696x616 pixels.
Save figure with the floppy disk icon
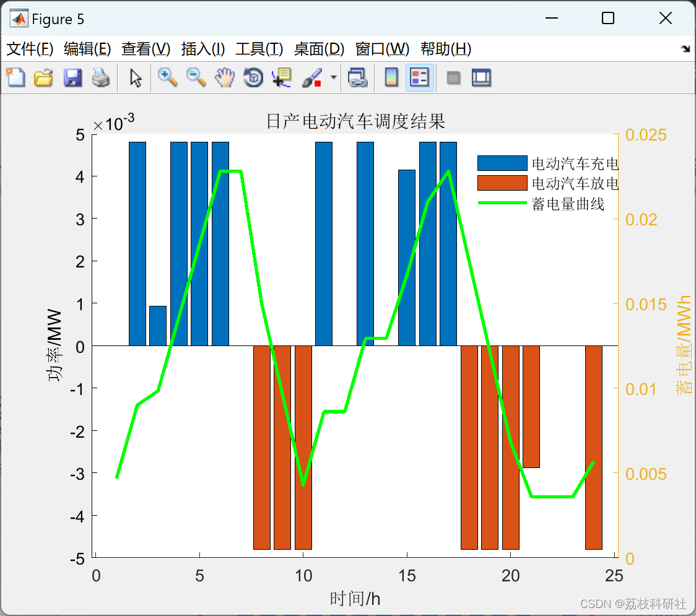tap(72, 77)
